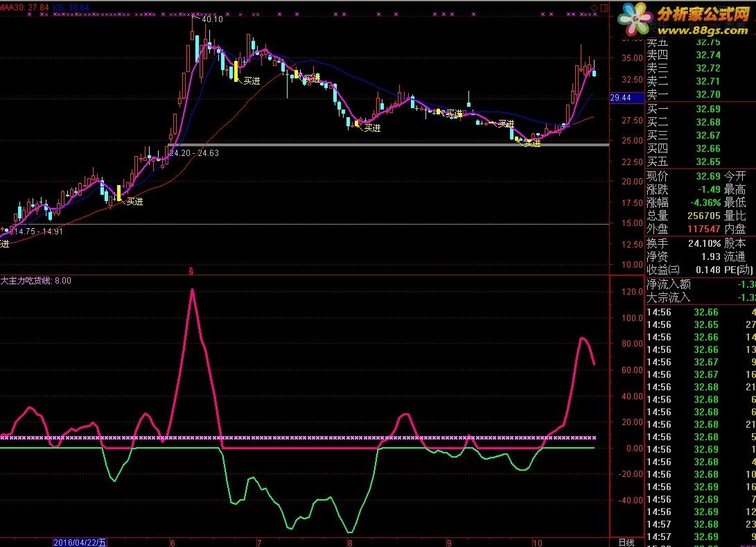Click the month 10 marker on the time axis
This screenshot has width=756, height=547.
(x=537, y=543)
